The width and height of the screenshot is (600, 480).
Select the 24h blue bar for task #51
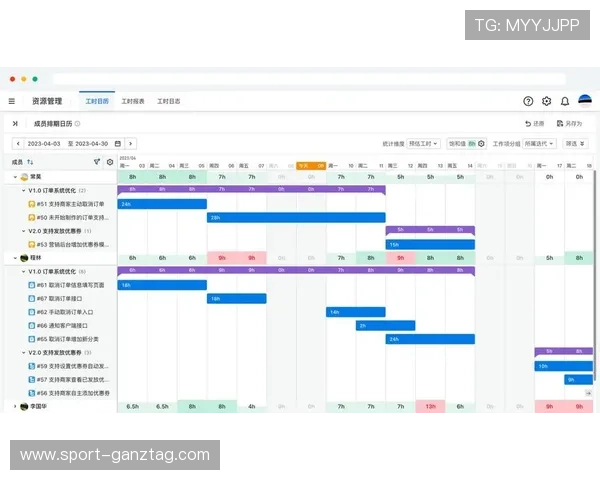[162, 204]
